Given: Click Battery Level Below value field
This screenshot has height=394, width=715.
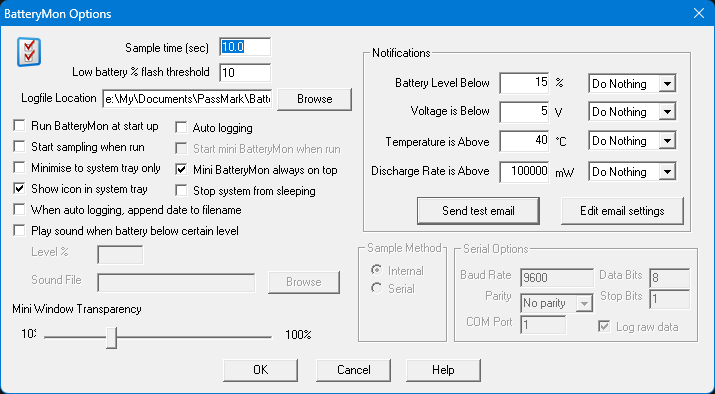Looking at the screenshot, I should [524, 83].
